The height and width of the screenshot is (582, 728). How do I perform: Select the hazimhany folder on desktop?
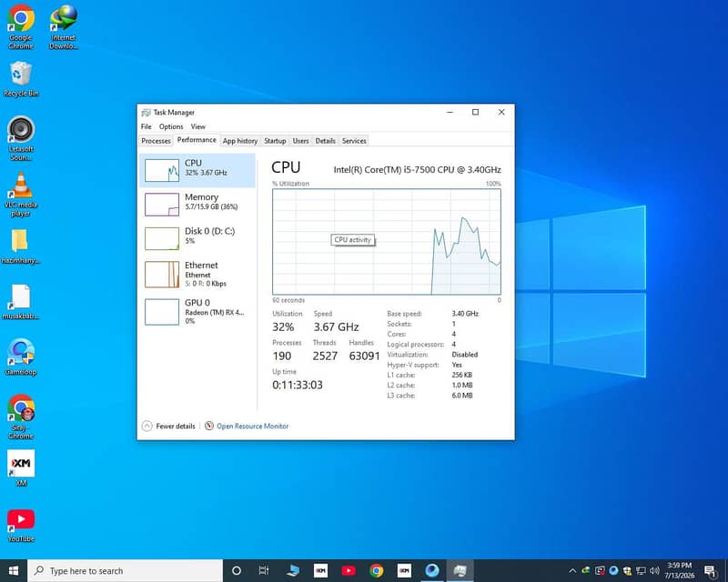(20, 246)
